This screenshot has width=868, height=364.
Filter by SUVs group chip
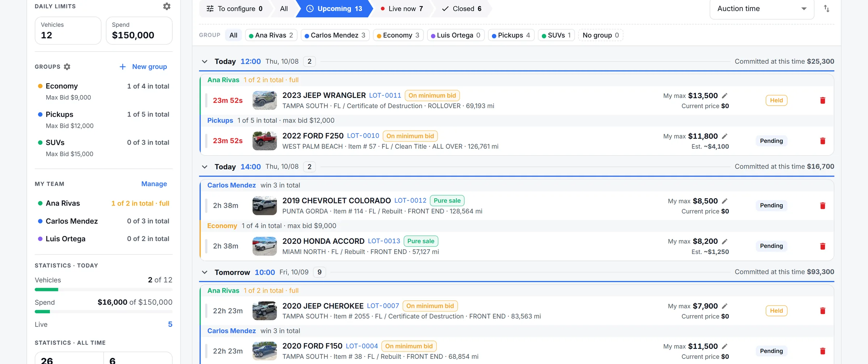pos(556,35)
